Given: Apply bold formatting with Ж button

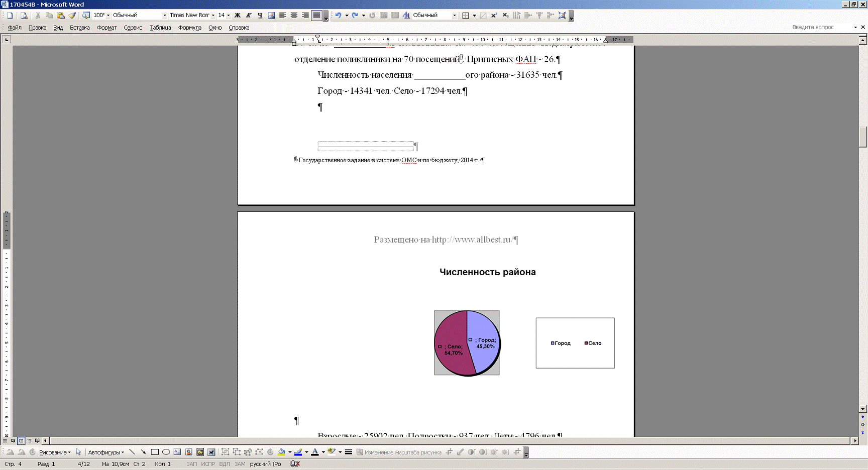Looking at the screenshot, I should [238, 16].
